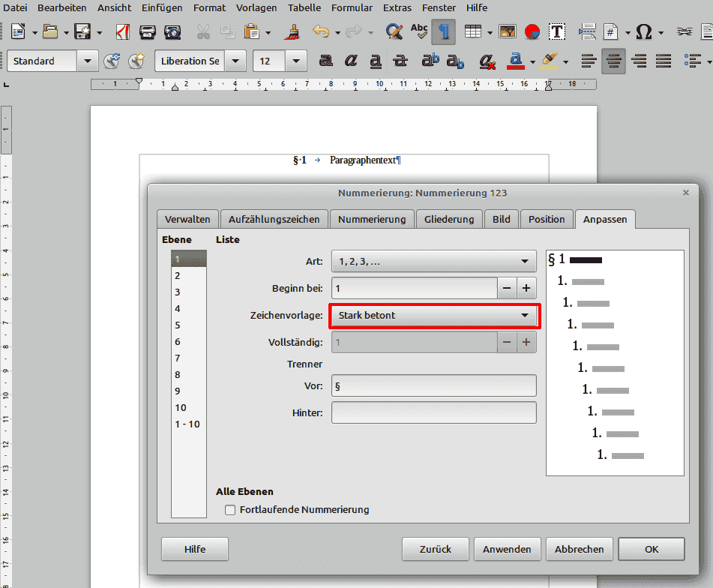The width and height of the screenshot is (713, 588).
Task: Open the Vorlagen menu
Action: (256, 7)
